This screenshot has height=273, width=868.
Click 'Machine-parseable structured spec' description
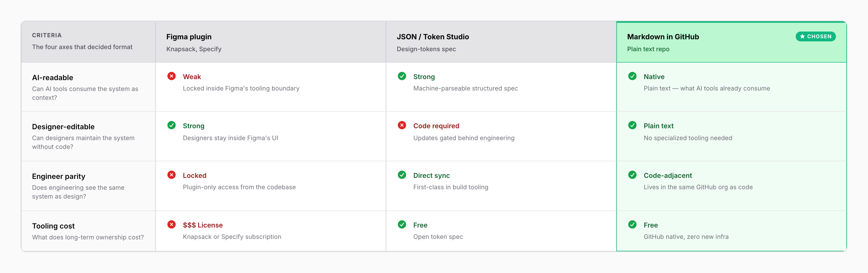click(465, 88)
